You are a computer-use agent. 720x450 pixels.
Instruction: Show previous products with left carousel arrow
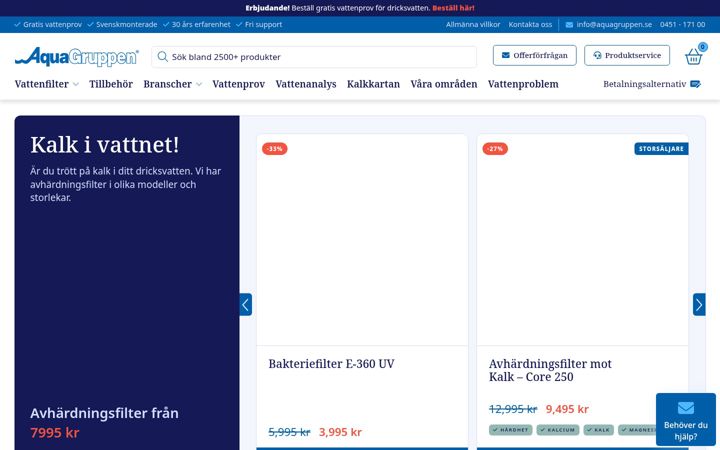(246, 304)
